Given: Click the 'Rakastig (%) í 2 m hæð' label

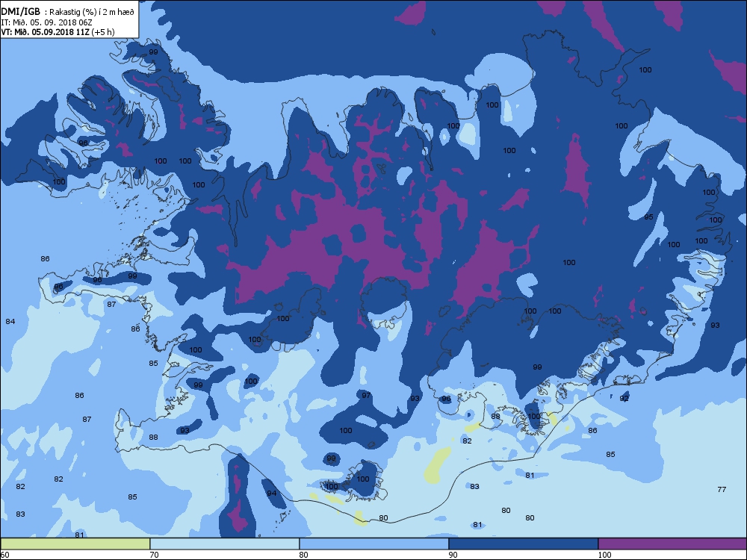Looking at the screenshot, I should [92, 13].
